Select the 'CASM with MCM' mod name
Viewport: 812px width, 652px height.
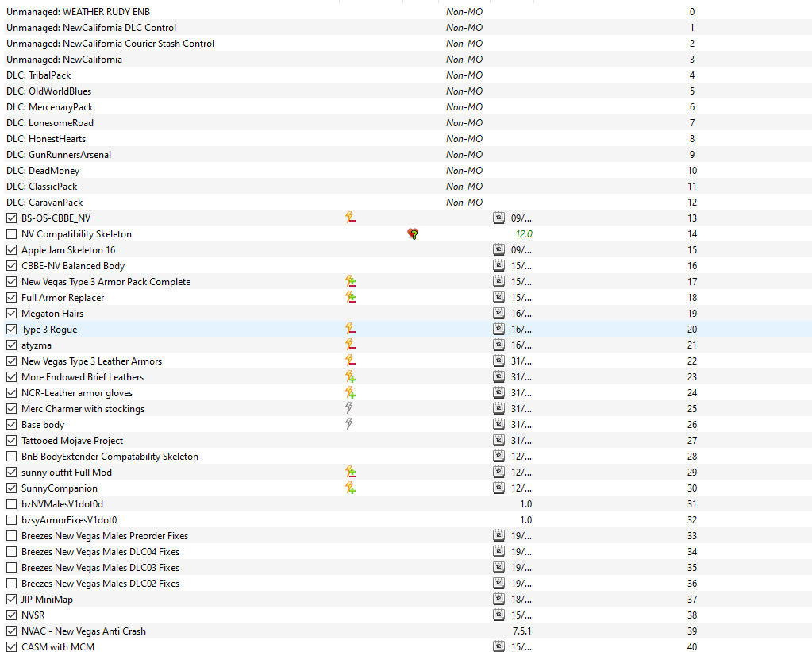(x=58, y=646)
